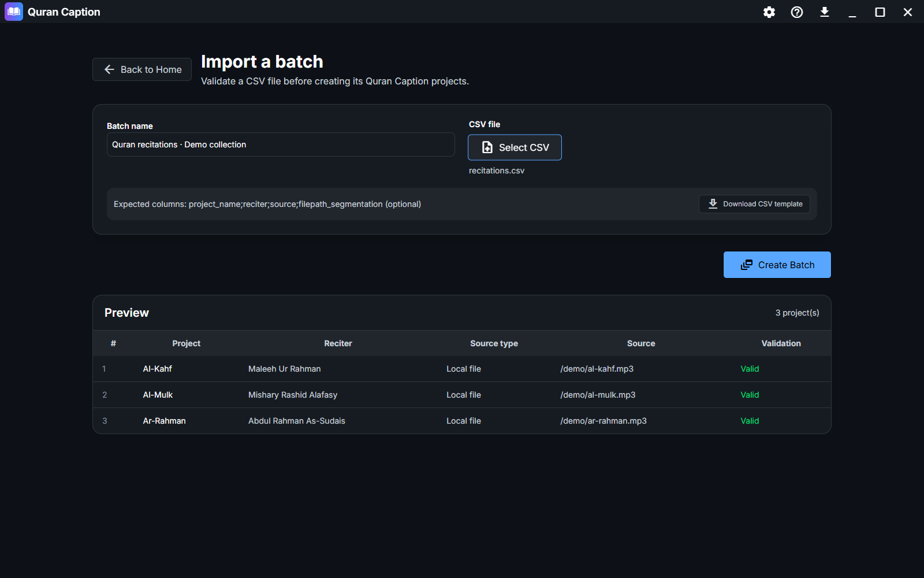Click the Source column header
This screenshot has width=924, height=578.
641,343
